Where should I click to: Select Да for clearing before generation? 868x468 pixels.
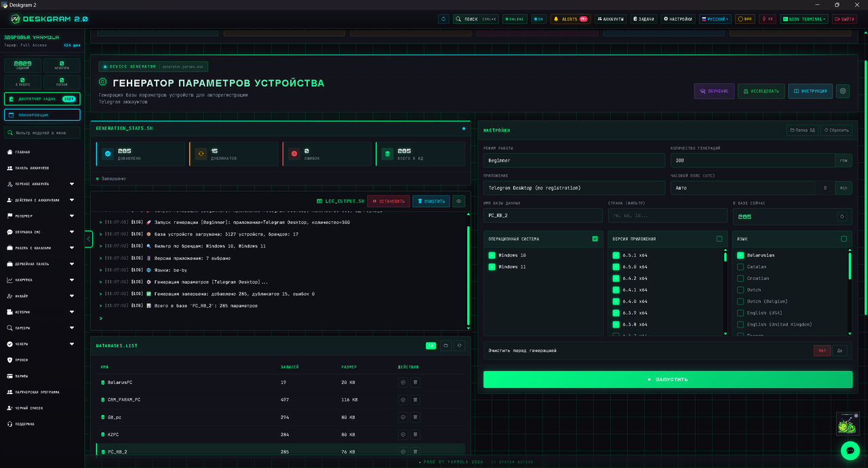(840, 351)
